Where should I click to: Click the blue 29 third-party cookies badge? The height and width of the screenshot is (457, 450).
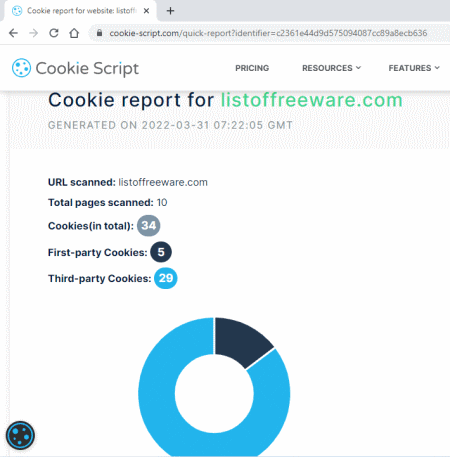coord(166,278)
